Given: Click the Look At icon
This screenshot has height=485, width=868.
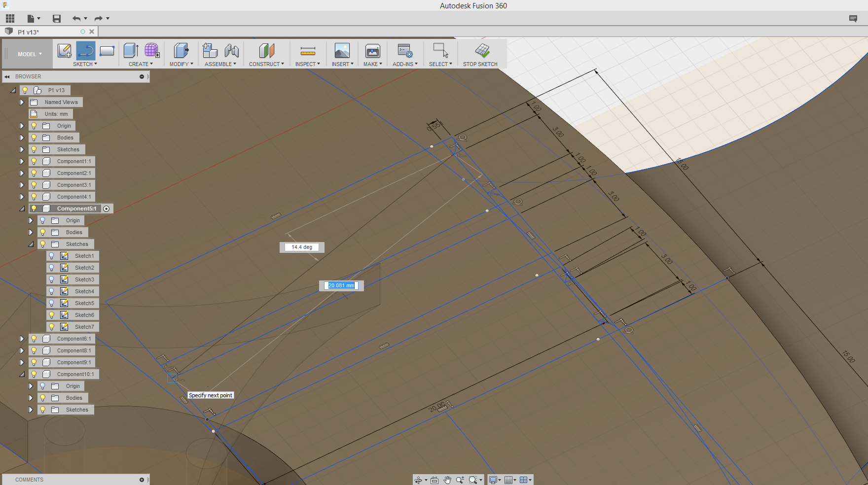Looking at the screenshot, I should 434,480.
